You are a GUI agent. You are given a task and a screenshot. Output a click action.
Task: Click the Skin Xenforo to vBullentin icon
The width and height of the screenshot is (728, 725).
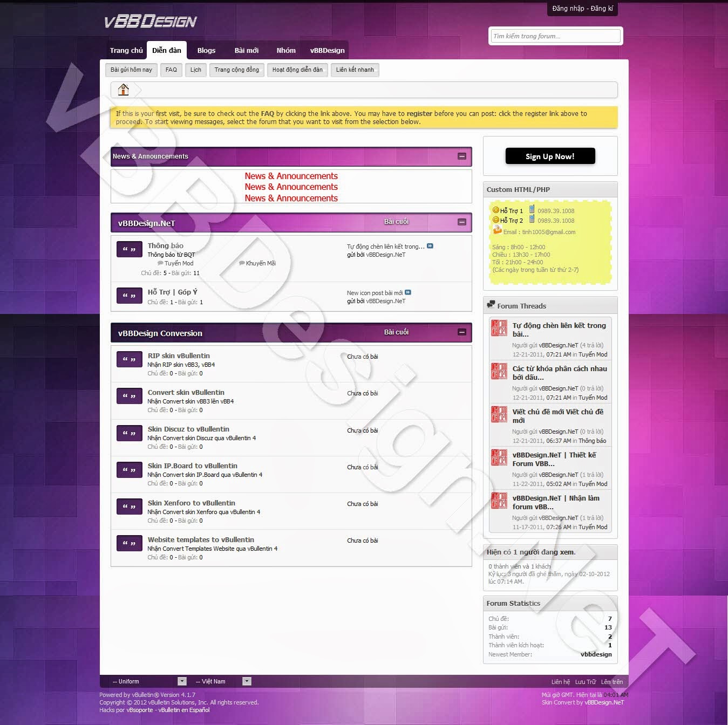[130, 507]
